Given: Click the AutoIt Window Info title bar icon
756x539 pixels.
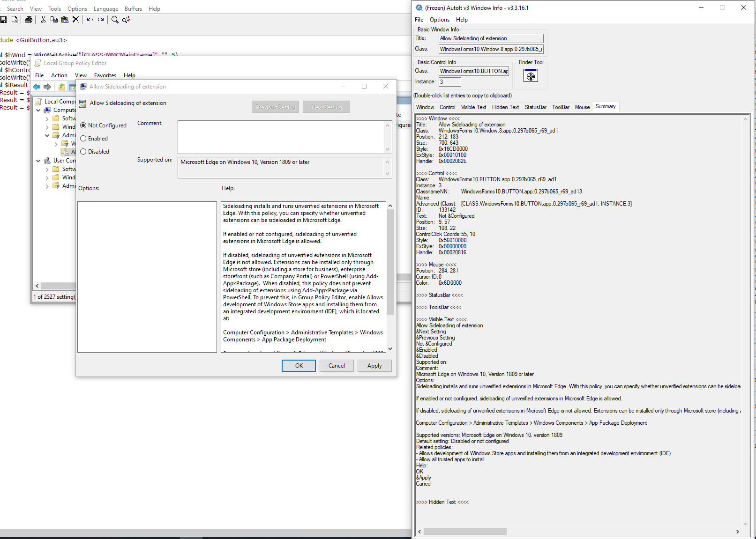Looking at the screenshot, I should [x=419, y=8].
